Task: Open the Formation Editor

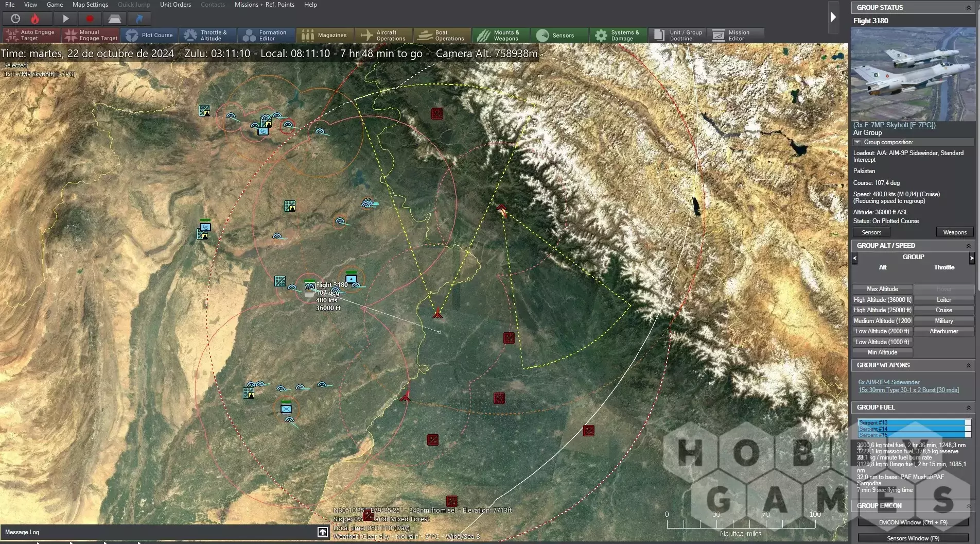Action: [x=266, y=35]
